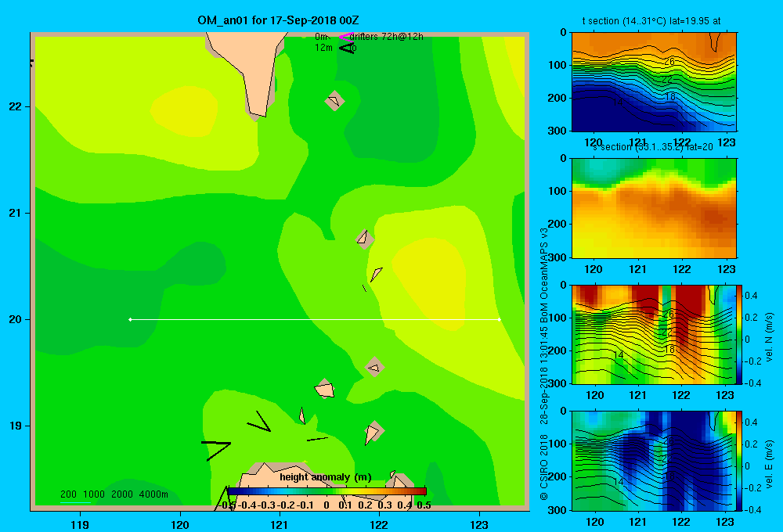Click the 18 isotherm label in the temperature section
The width and height of the screenshot is (783, 532).
[x=670, y=97]
